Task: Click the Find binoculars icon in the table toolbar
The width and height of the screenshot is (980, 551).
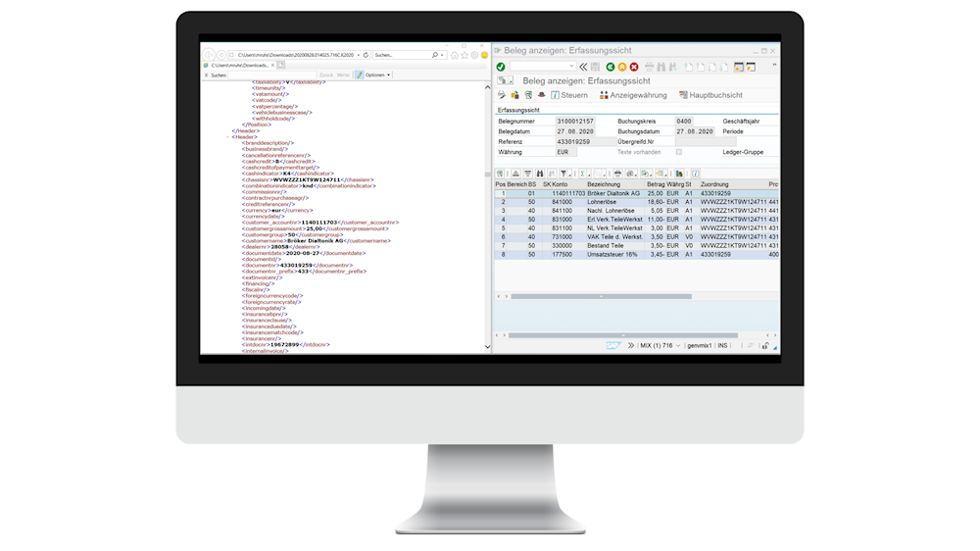Action: (x=540, y=174)
